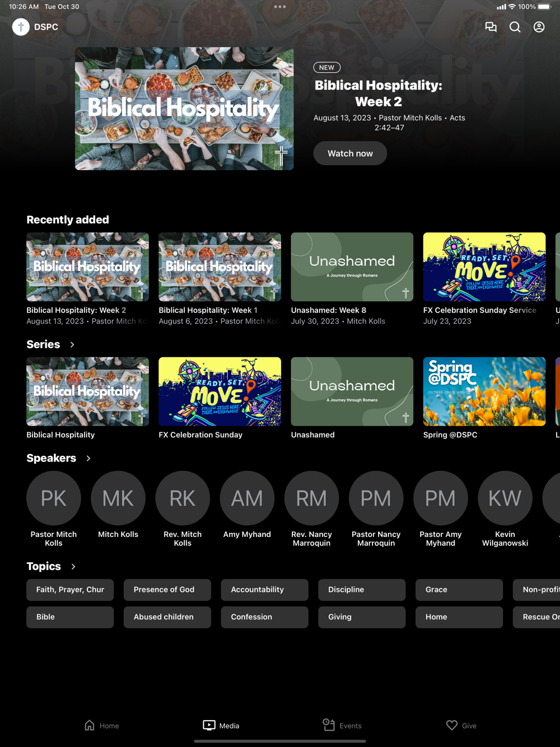560x747 pixels.
Task: Tap the Speakers section heading
Action: pos(51,458)
